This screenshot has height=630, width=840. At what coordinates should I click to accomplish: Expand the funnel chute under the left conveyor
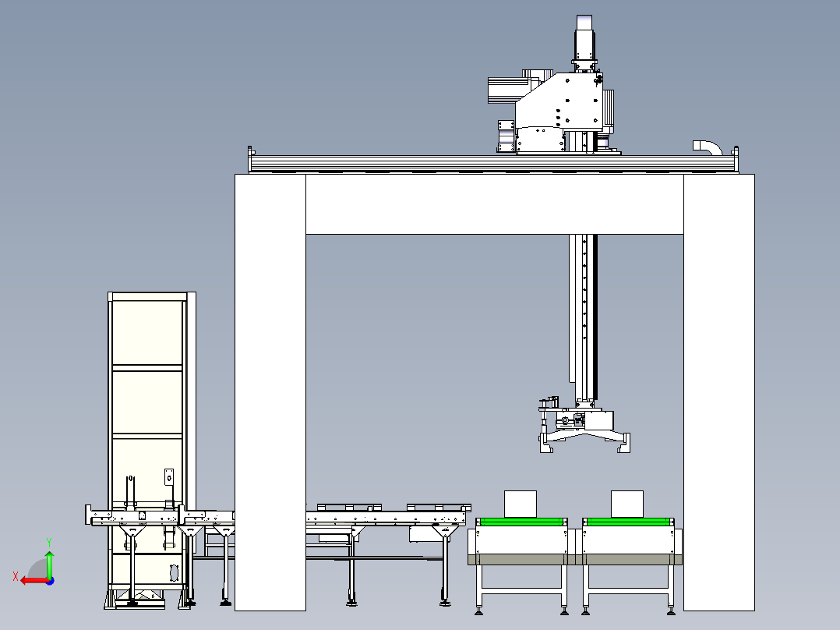[x=132, y=530]
